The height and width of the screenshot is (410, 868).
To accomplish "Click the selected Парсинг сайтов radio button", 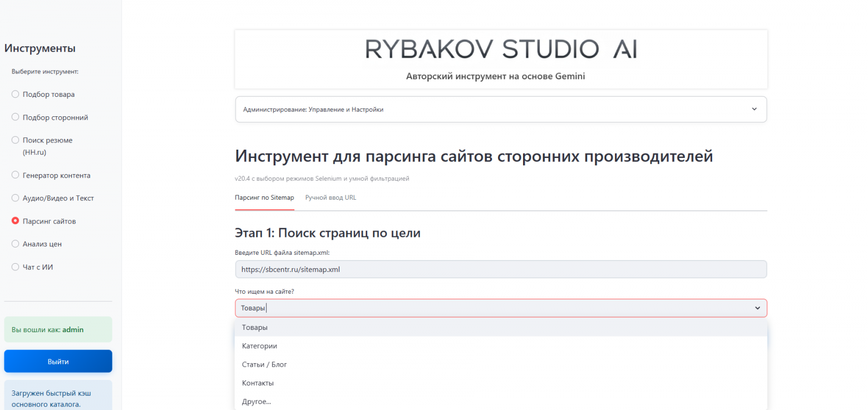I will coord(16,221).
